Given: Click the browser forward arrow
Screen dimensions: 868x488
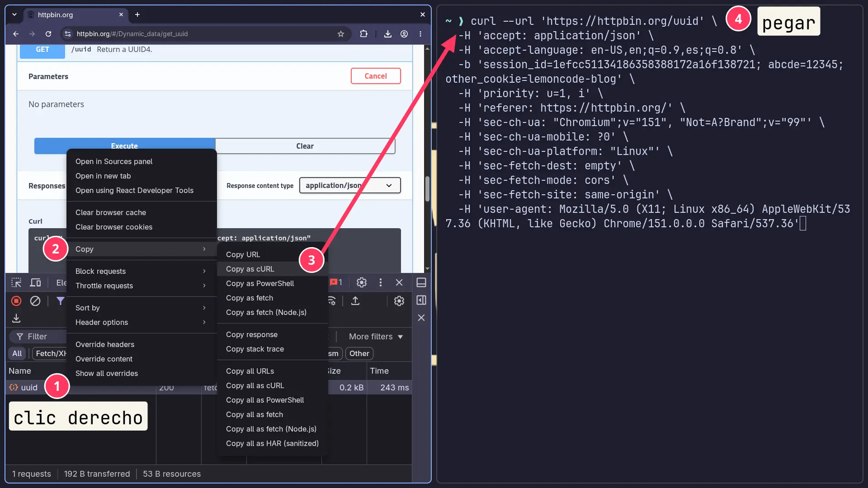Looking at the screenshot, I should click(x=32, y=34).
